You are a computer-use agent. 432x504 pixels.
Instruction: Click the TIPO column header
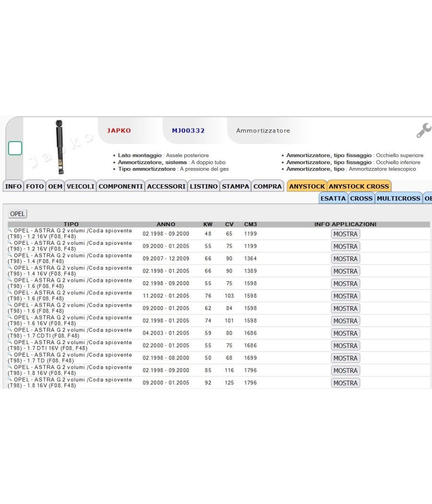coord(71,224)
